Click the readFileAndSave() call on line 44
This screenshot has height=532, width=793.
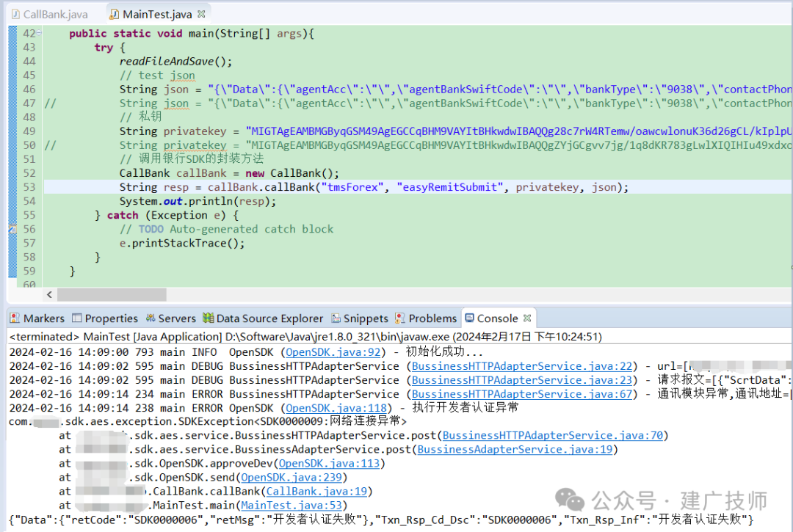coord(175,62)
